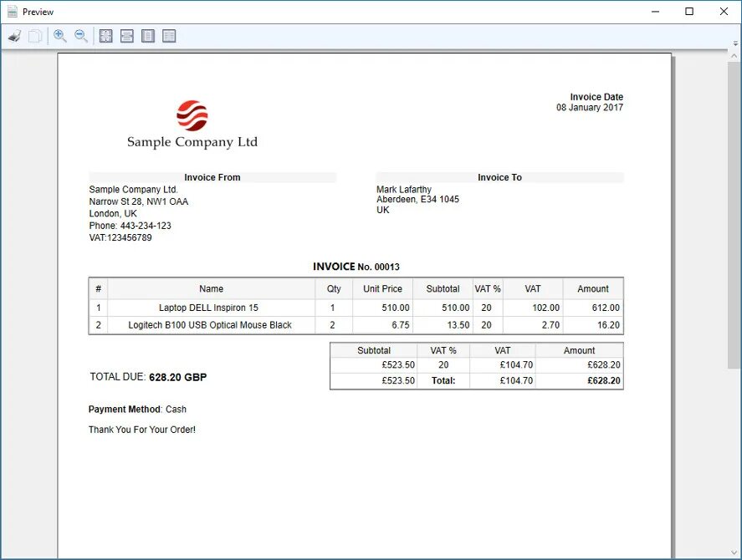Click the bold 'Total:' label in summary
This screenshot has width=742, height=560.
tap(443, 381)
